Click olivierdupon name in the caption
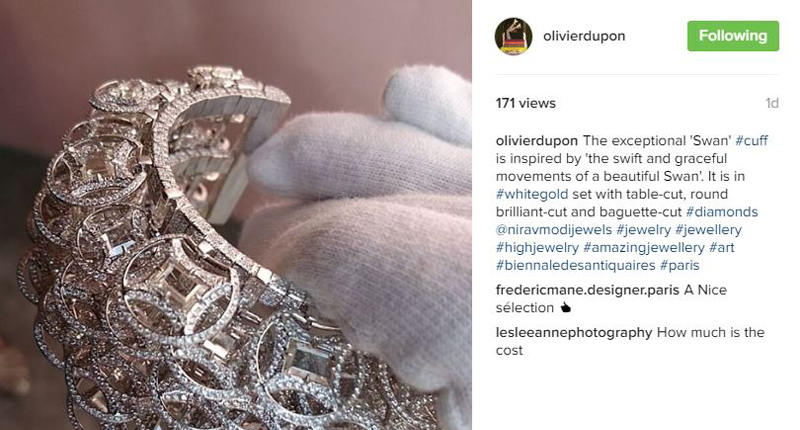800x430 pixels. pos(537,140)
